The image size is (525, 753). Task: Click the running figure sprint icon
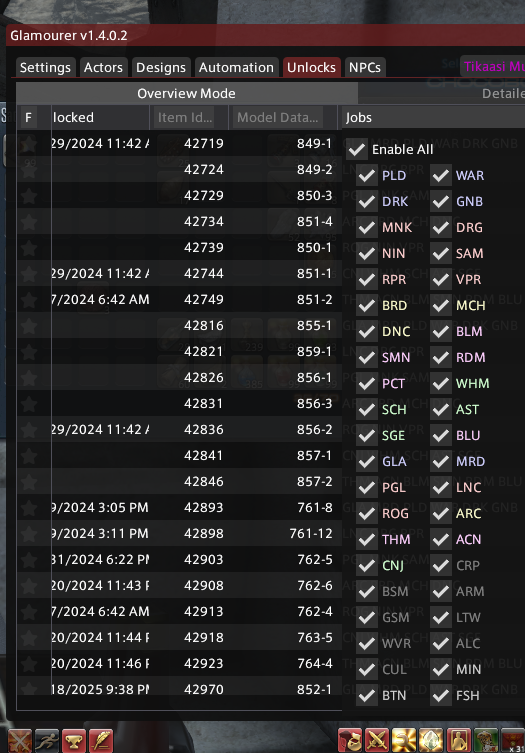pyautogui.click(x=46, y=741)
